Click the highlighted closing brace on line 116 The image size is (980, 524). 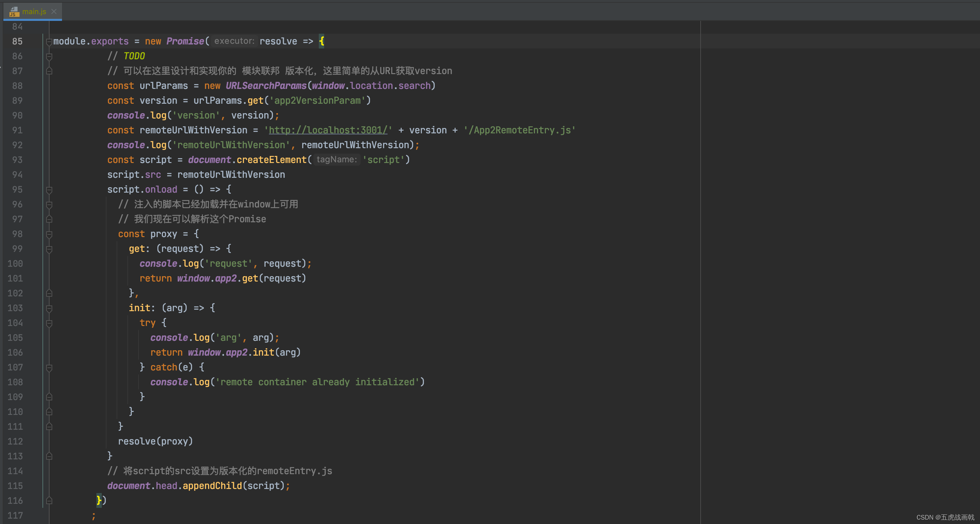99,500
